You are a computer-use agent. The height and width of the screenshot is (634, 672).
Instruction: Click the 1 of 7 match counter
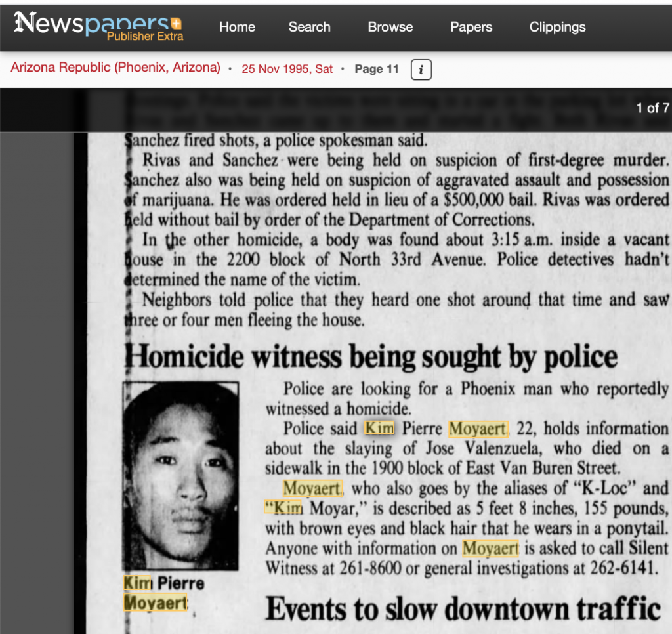point(652,108)
